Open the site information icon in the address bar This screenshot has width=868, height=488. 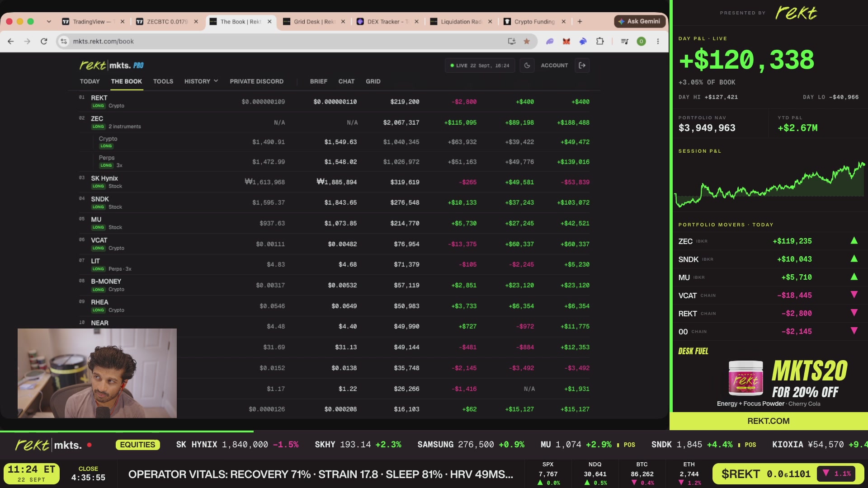point(64,41)
